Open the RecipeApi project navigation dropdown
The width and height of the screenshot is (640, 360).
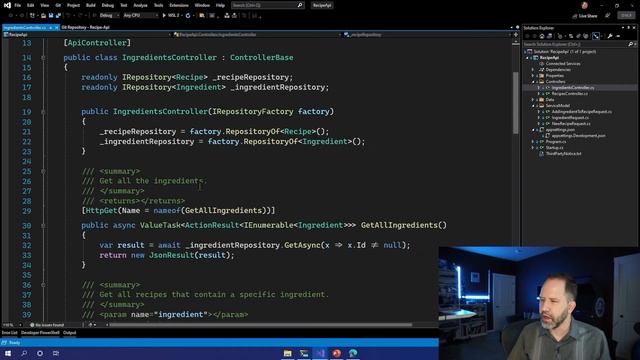(x=86, y=35)
